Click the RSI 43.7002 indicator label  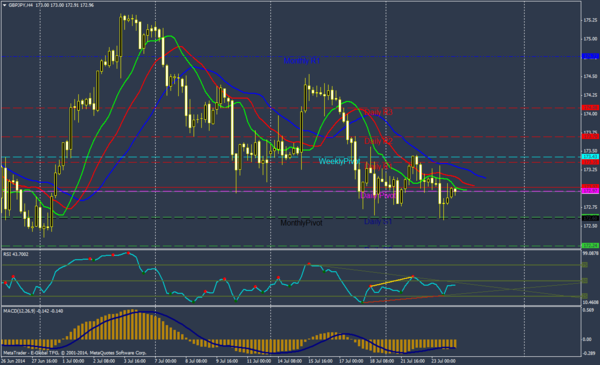click(16, 254)
